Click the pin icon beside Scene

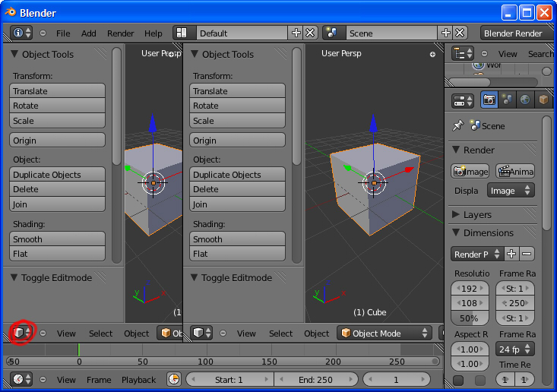coord(457,126)
